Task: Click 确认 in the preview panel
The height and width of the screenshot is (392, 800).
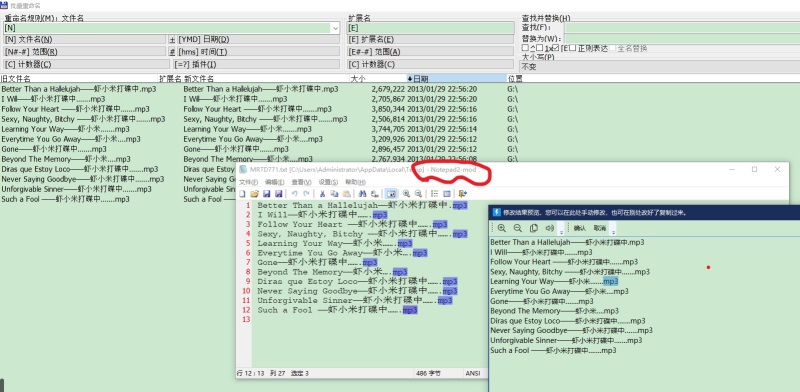Action: click(x=580, y=228)
